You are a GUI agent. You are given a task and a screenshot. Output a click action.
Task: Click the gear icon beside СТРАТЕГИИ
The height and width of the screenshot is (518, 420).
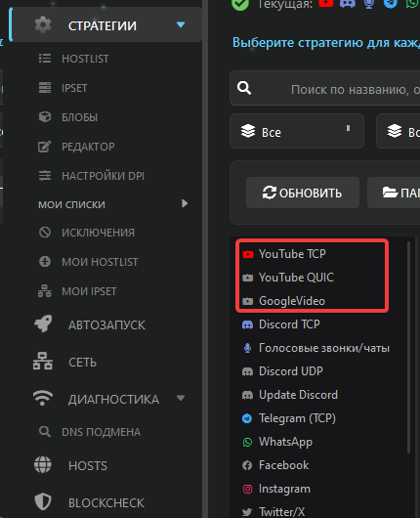(43, 24)
